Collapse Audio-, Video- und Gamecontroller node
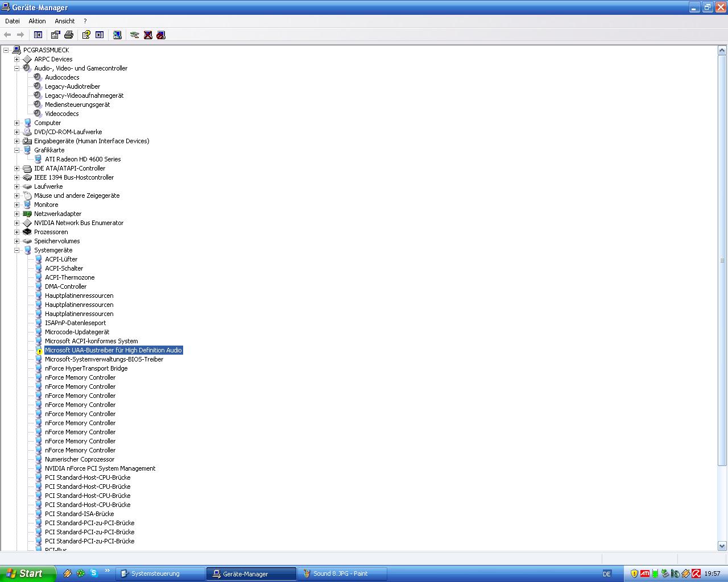The image size is (728, 582). click(16, 68)
